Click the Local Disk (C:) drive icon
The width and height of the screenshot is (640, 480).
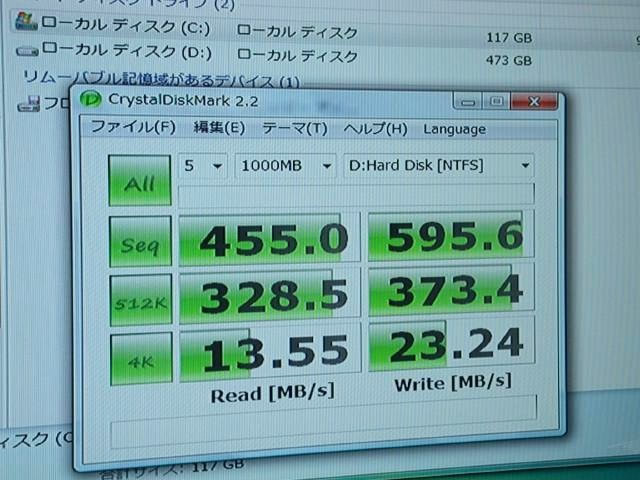(x=27, y=21)
